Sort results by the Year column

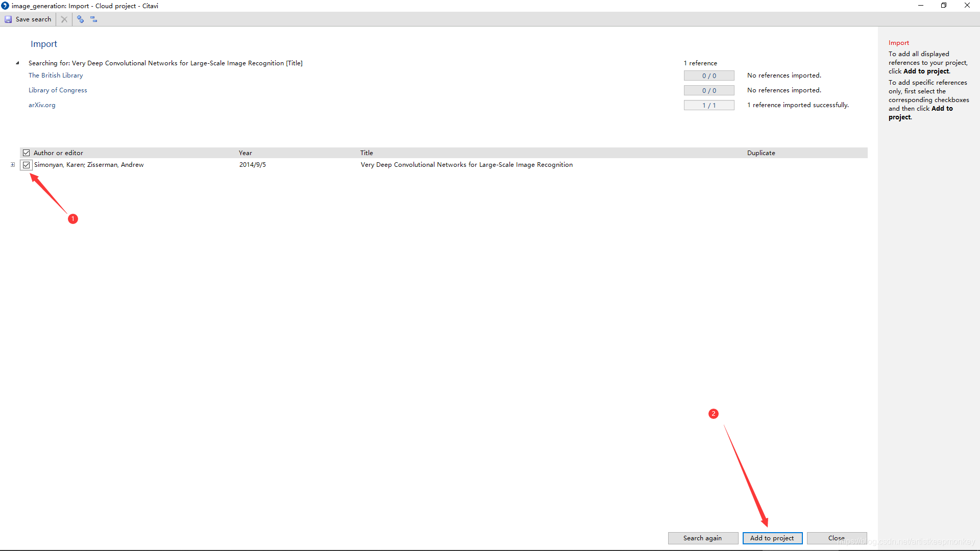point(246,153)
